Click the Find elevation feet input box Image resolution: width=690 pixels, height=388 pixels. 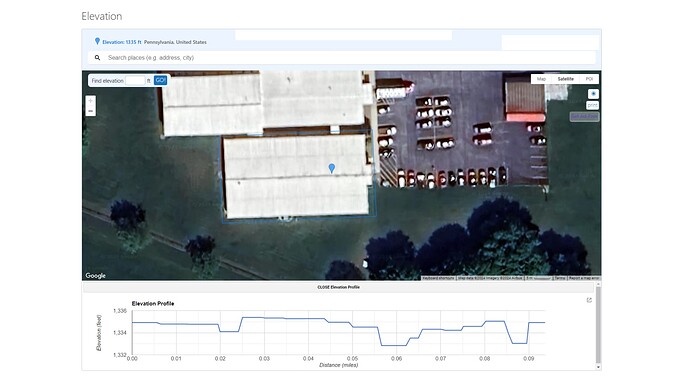click(135, 81)
